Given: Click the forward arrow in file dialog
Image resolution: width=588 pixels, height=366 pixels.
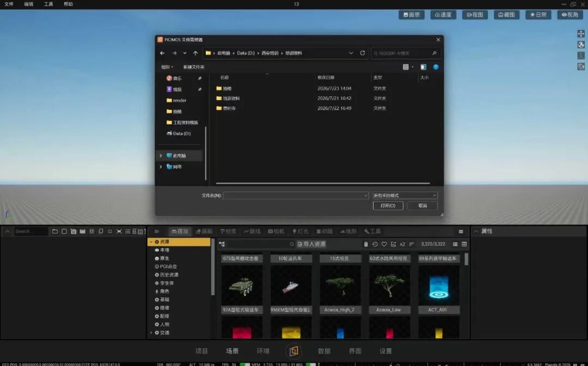Looking at the screenshot, I should pyautogui.click(x=174, y=53).
